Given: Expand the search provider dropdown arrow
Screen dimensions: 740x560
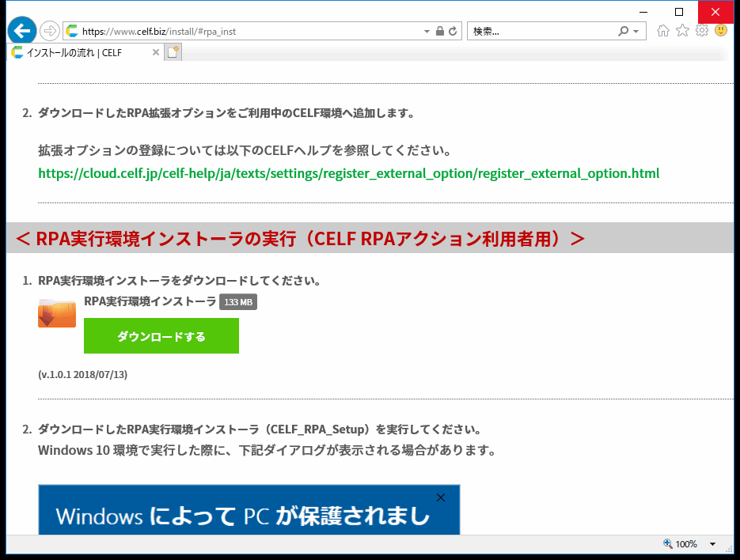Looking at the screenshot, I should point(636,32).
